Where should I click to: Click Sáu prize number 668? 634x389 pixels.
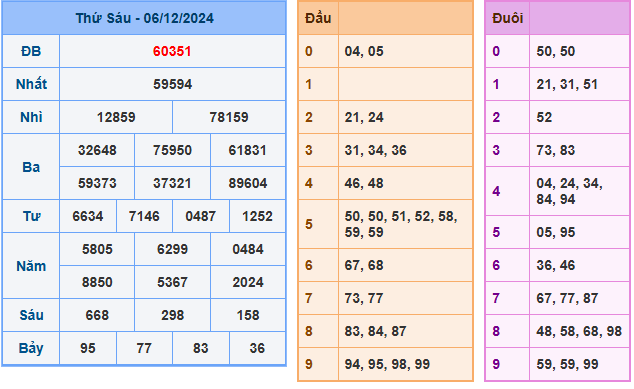[x=97, y=315]
